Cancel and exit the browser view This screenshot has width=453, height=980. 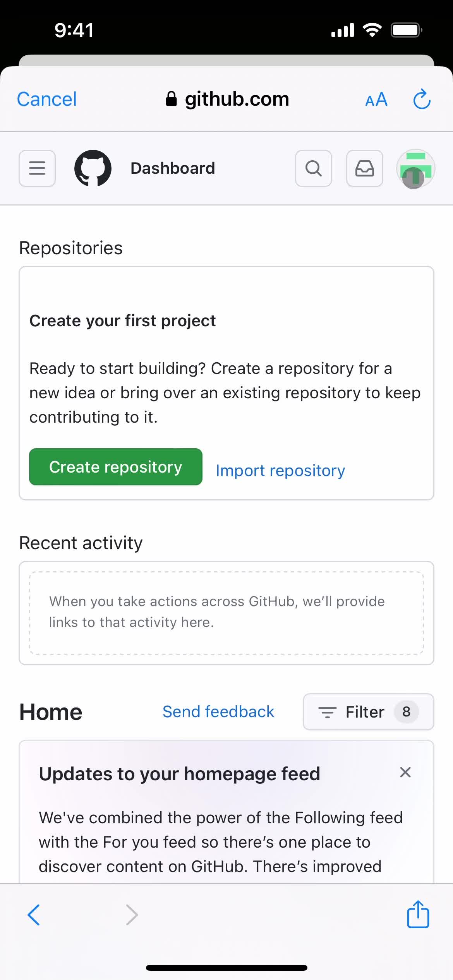click(x=46, y=99)
